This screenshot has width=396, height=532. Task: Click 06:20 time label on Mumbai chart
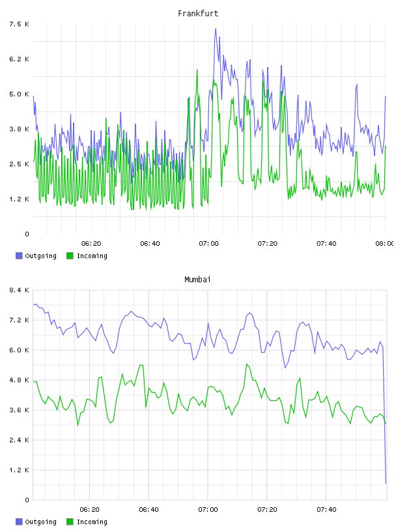(89, 510)
